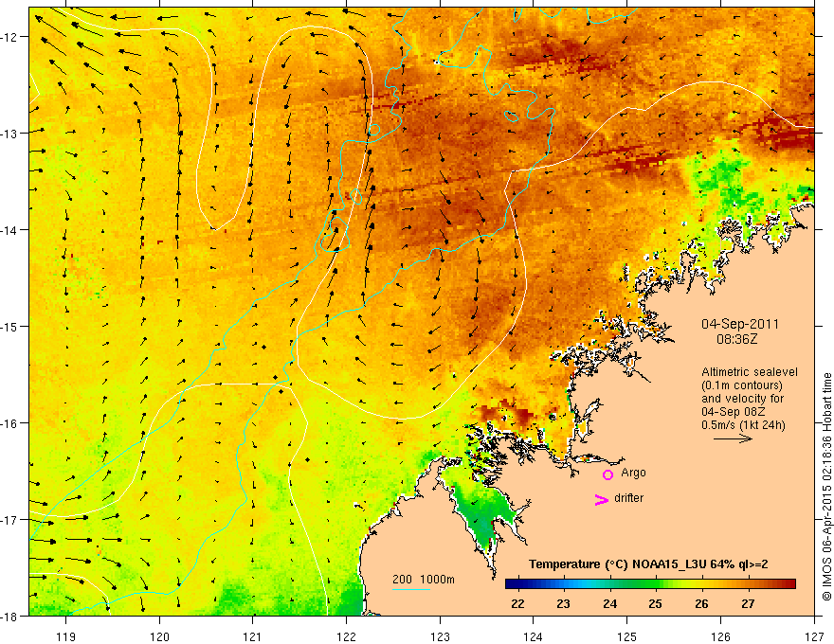Screen dimensions: 834x644
Task: Click the magenta drifter arrow legend symbol
Action: [601, 499]
